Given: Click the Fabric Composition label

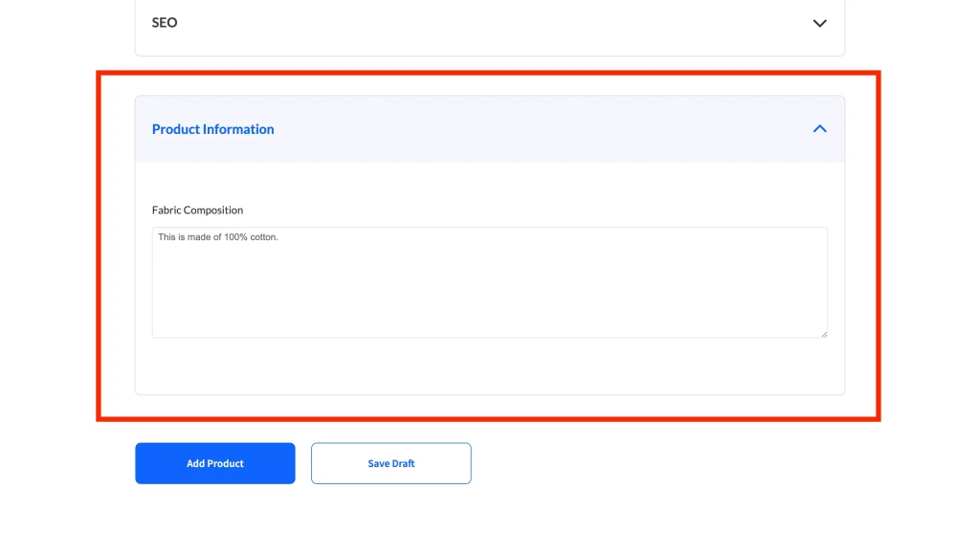Looking at the screenshot, I should pyautogui.click(x=197, y=210).
